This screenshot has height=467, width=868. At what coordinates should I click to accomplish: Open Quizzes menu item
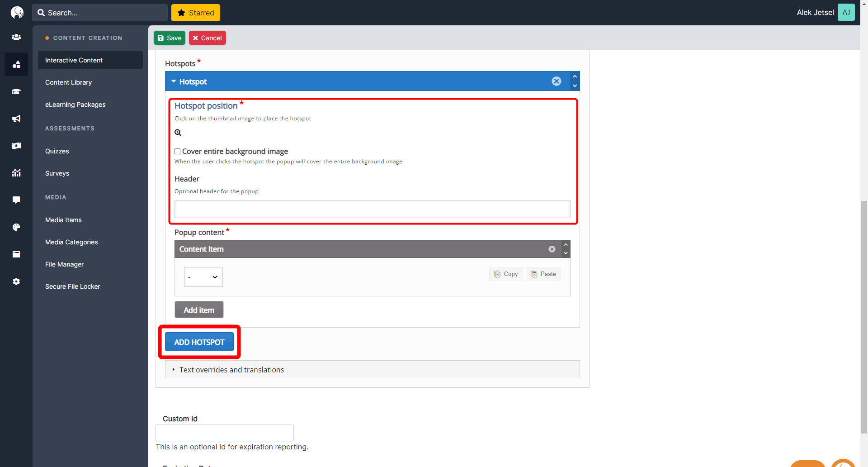point(57,151)
